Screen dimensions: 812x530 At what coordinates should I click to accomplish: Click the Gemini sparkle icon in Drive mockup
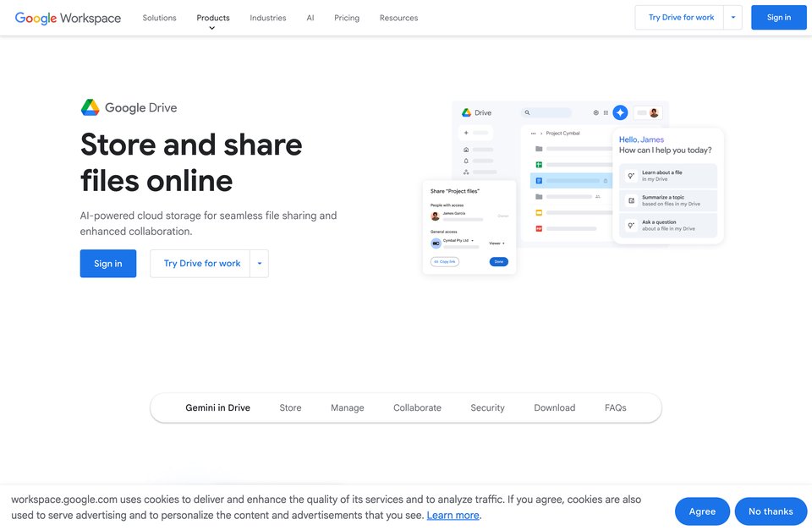(620, 112)
